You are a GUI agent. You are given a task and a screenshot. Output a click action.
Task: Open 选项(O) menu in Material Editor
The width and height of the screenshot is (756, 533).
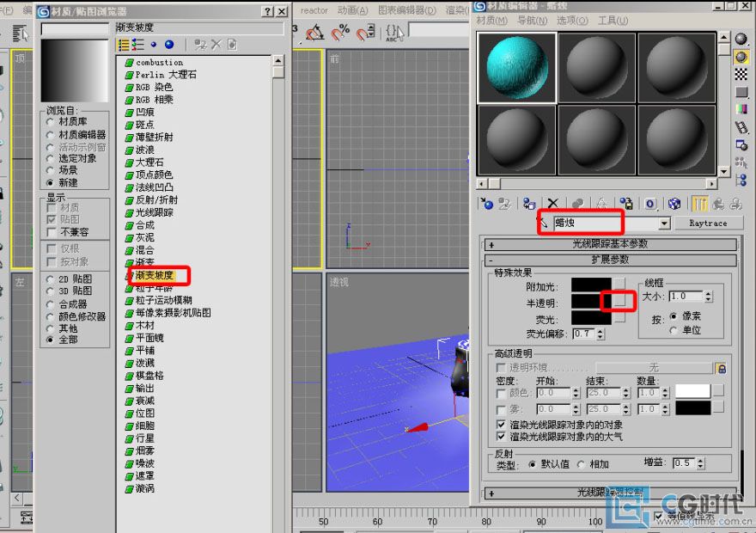572,21
